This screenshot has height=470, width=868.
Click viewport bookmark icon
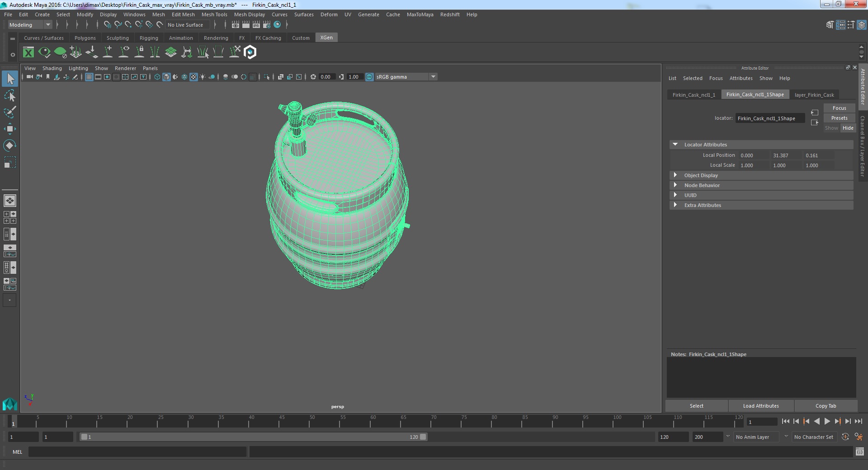click(48, 77)
